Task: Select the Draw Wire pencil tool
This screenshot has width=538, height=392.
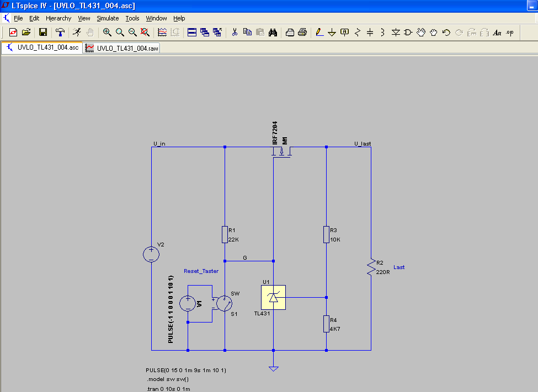Action: click(319, 32)
